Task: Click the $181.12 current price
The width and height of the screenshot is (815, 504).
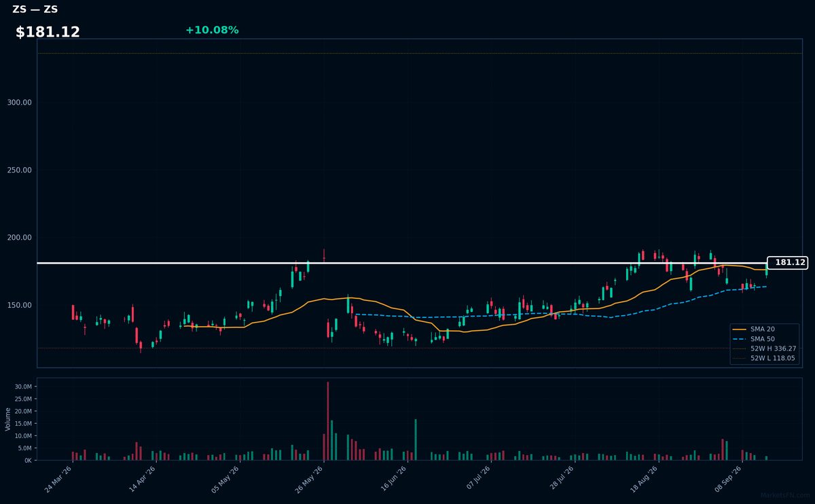Action: pos(48,32)
